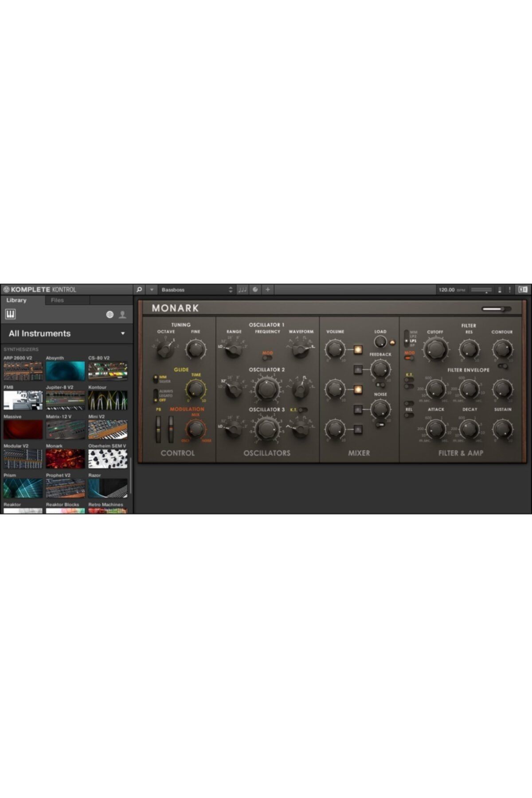Viewport: 532px width, 798px height.
Task: Click the Modulation Mix knob
Action: [196, 429]
